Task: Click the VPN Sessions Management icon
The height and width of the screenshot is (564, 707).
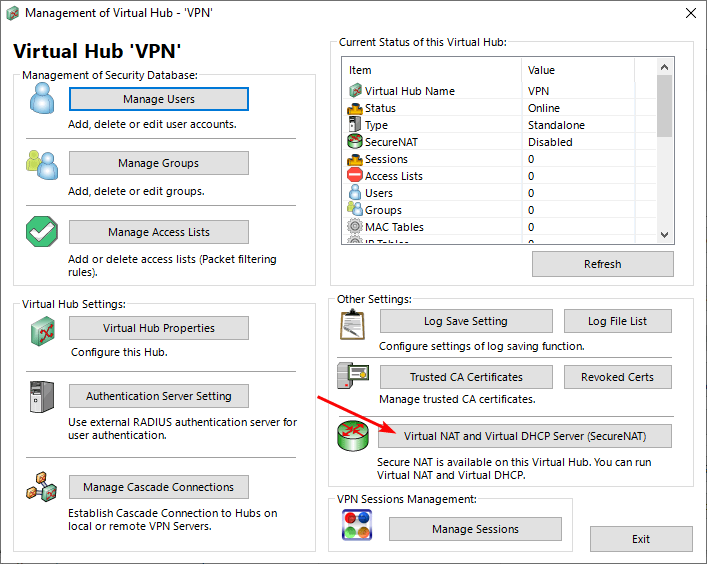Action: coord(357,526)
